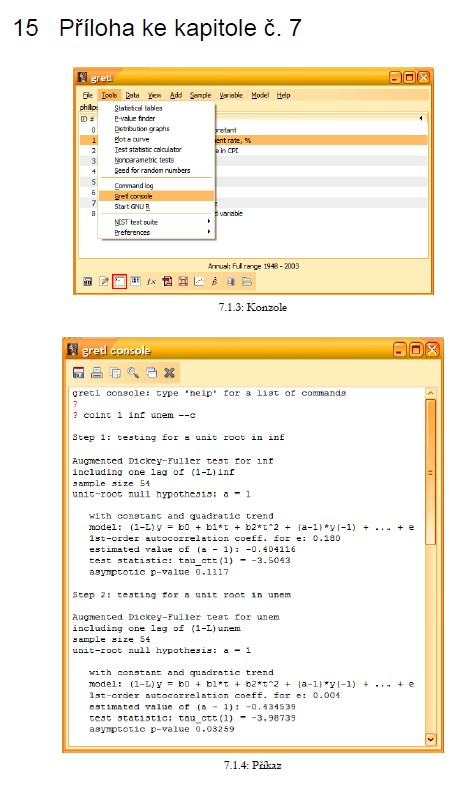Click the 'asymptotic p-value 0.1117' line
This screenshot has height=788, width=475.
(159, 572)
